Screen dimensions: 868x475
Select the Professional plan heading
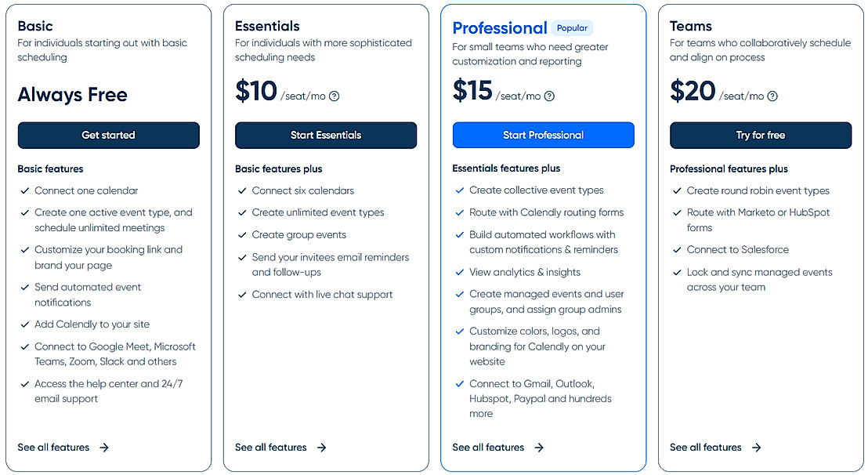(x=500, y=28)
